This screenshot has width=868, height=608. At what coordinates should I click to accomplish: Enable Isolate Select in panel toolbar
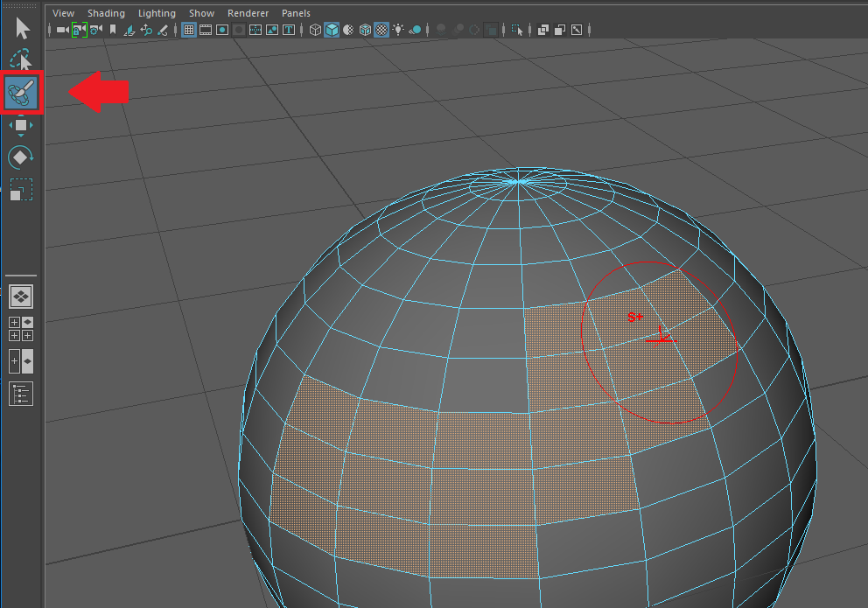click(x=518, y=30)
